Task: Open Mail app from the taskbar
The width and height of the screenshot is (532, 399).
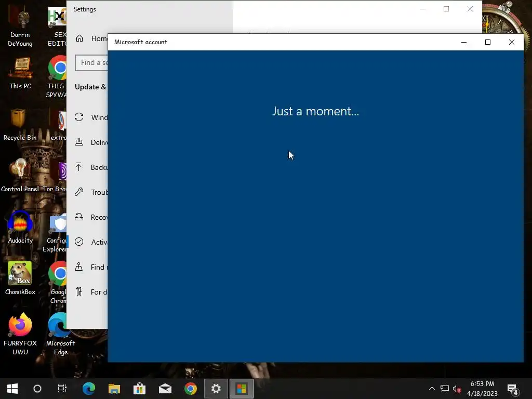Action: pyautogui.click(x=165, y=389)
